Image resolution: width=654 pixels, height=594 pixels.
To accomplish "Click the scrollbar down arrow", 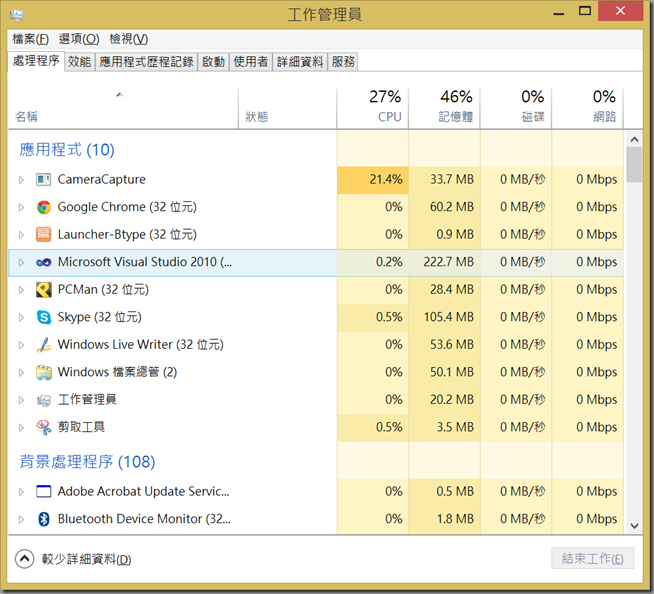I will click(x=634, y=526).
